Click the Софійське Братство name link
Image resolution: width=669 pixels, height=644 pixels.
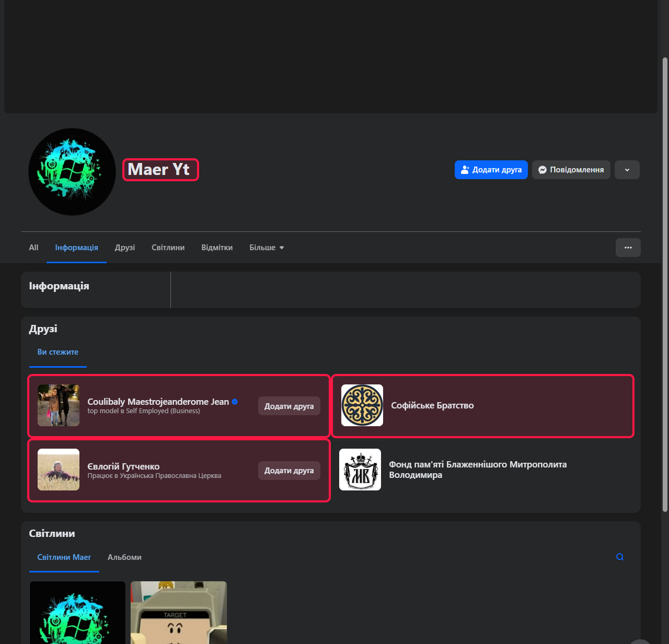click(x=432, y=405)
